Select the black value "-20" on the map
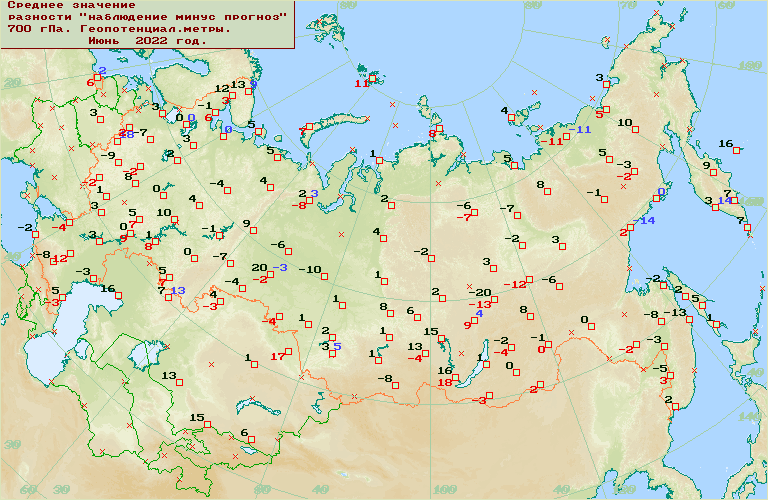The image size is (768, 500). pos(480,292)
